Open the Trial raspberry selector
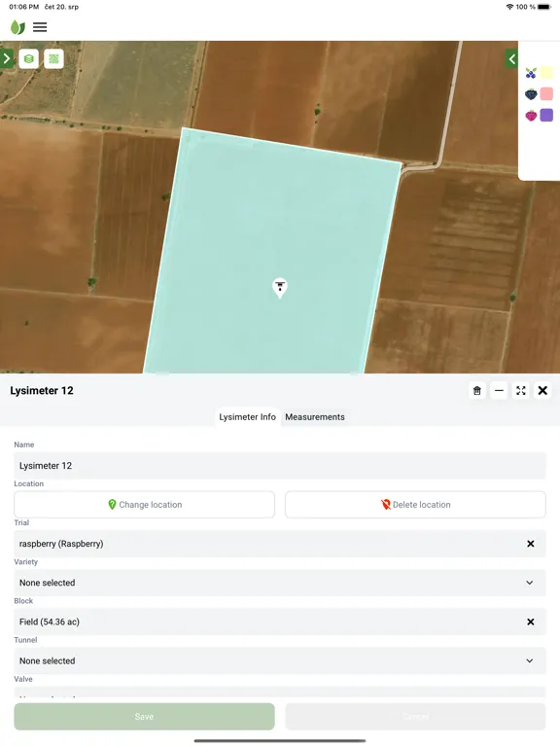The image size is (560, 747). (x=280, y=544)
